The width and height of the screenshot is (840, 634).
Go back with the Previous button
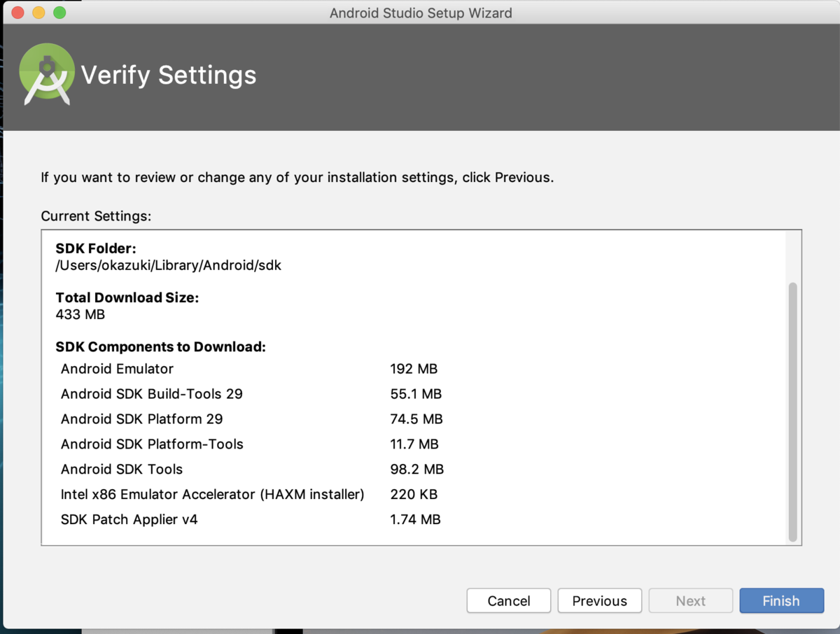(600, 600)
